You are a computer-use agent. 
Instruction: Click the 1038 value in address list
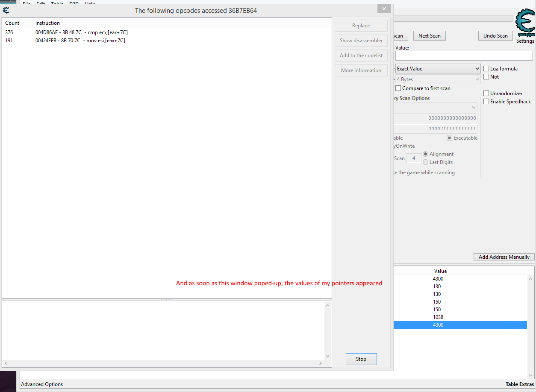pyautogui.click(x=438, y=317)
